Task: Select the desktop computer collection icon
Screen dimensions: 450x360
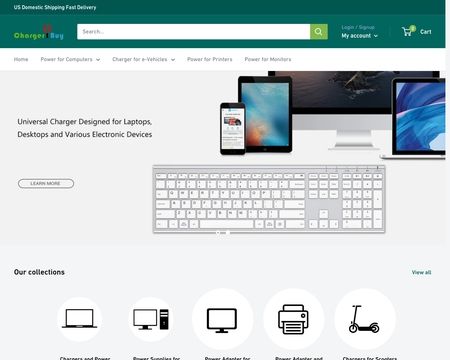Action: tap(151, 319)
